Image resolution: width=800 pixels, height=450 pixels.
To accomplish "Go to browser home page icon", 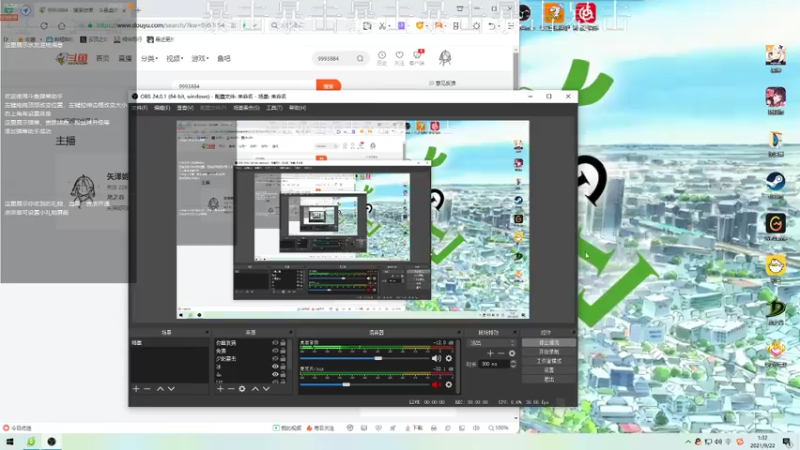I will click(62, 26).
